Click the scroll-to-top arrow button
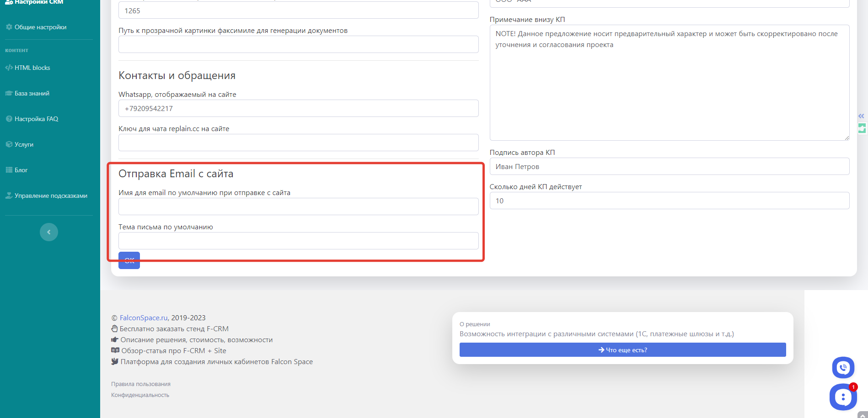Image resolution: width=868 pixels, height=418 pixels. pyautogui.click(x=862, y=415)
